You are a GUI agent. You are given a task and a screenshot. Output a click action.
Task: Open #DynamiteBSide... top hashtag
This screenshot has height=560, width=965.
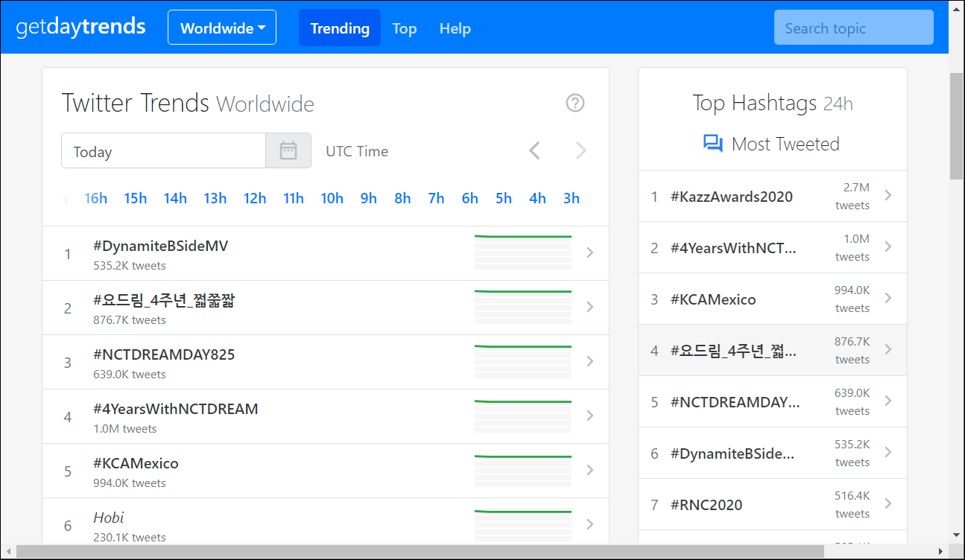733,454
